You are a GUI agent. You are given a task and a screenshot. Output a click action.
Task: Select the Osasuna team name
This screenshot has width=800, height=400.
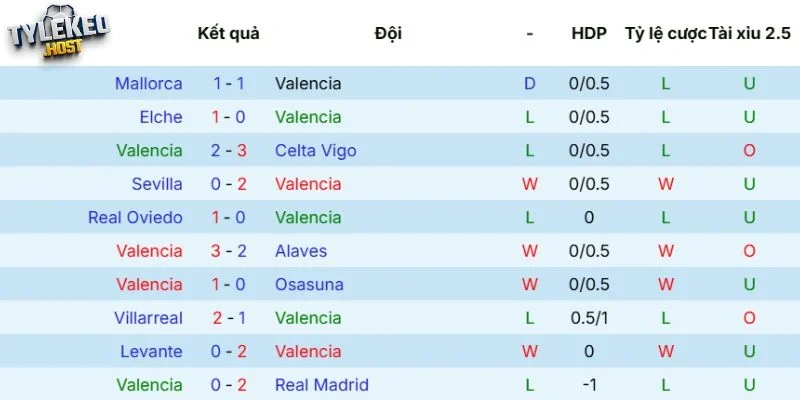point(309,284)
